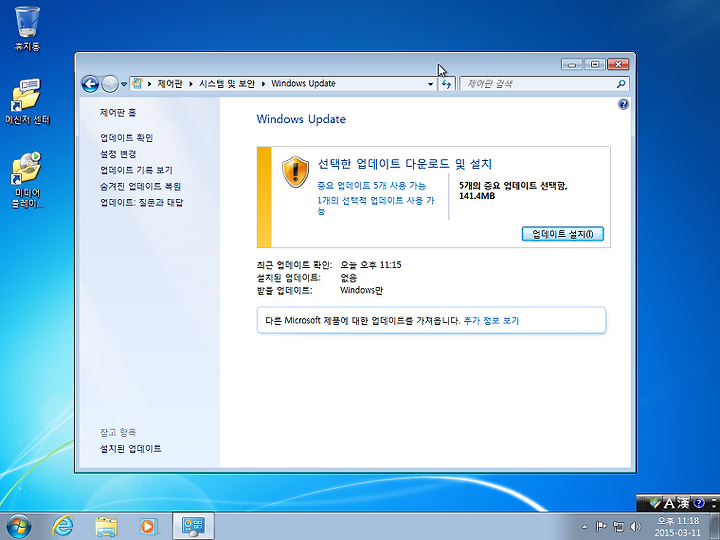The image size is (720, 540).
Task: Open Windows Explorer from the taskbar
Action: point(106,526)
